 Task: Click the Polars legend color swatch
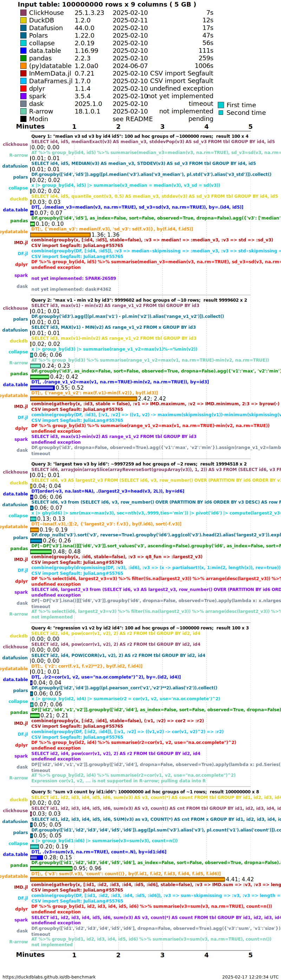pos(23,35)
